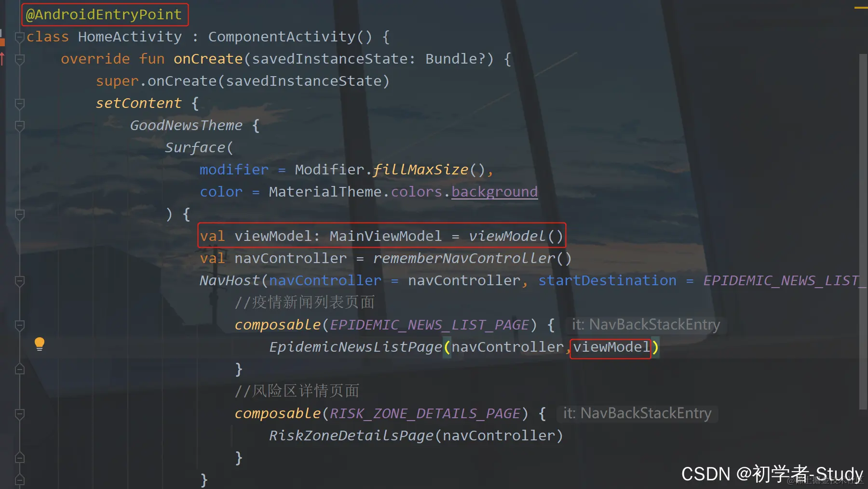The image size is (868, 489).
Task: Click the yellow lightbulb quick-fix icon
Action: (40, 344)
